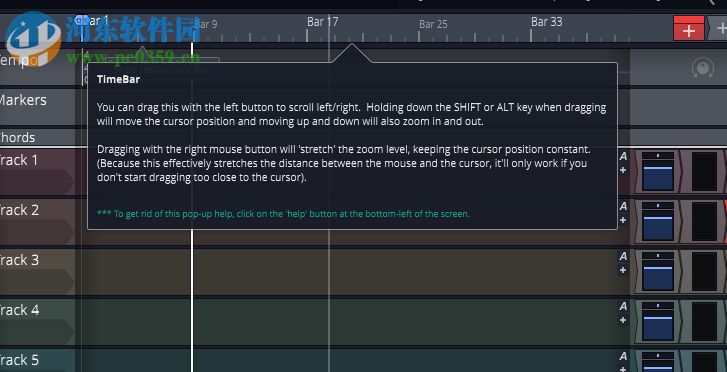The image size is (727, 372).
Task: Select the Chords track header
Action: click(38, 137)
